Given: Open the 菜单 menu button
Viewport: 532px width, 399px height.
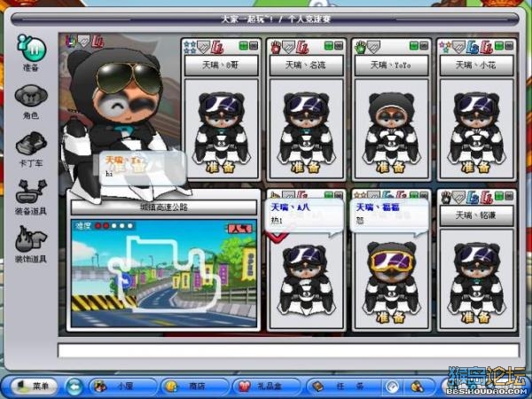Looking at the screenshot, I should (34, 386).
